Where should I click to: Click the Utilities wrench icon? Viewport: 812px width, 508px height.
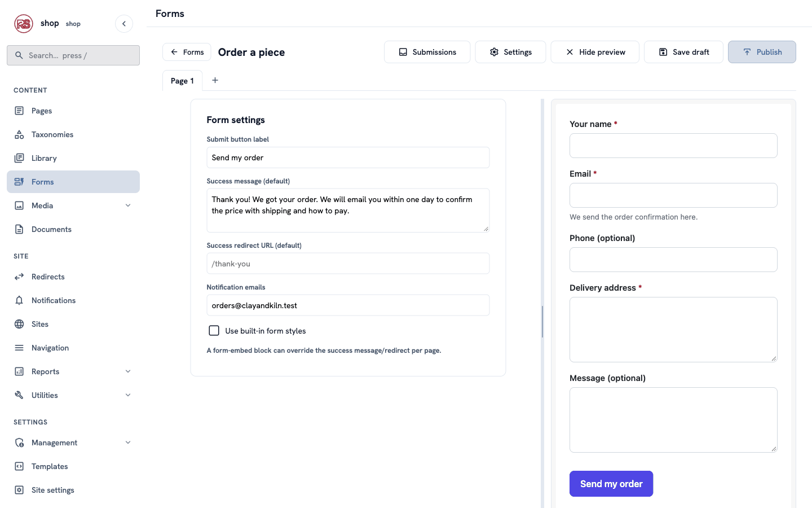click(x=19, y=395)
